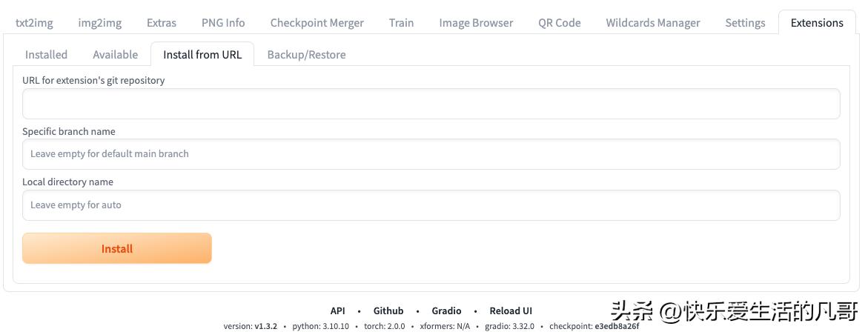Click the extension git repository URL field
868x332 pixels.
click(431, 104)
